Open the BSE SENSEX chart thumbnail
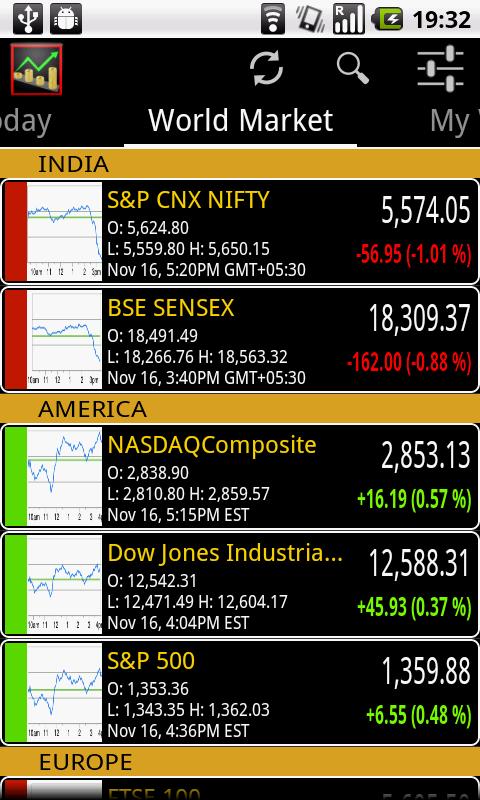Image resolution: width=480 pixels, height=800 pixels. pos(64,340)
